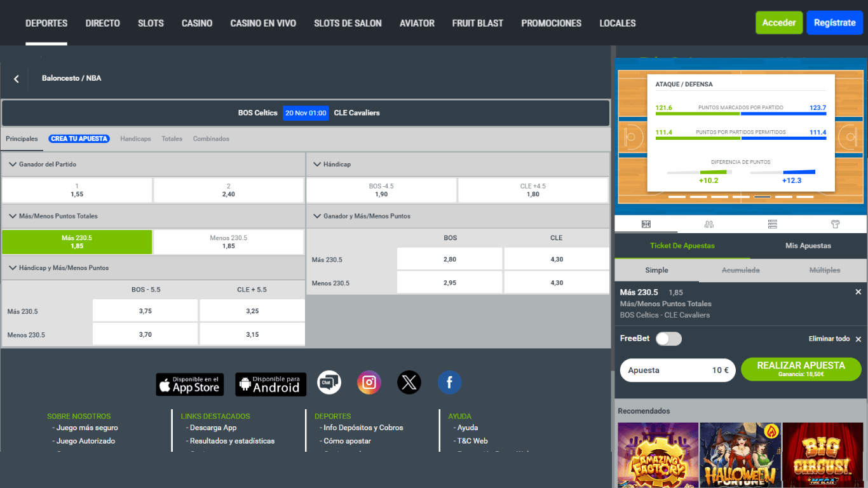The height and width of the screenshot is (488, 868).
Task: Open the LOCALES menu
Action: pos(618,23)
